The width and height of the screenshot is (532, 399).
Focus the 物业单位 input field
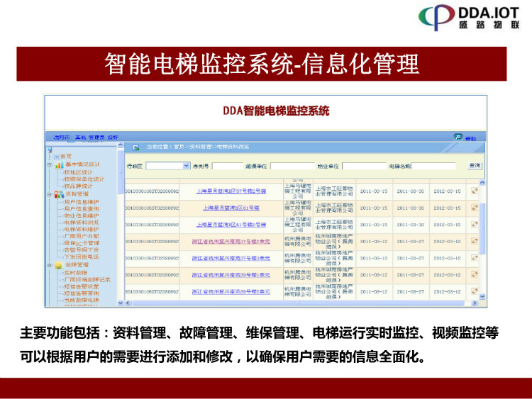365,166
